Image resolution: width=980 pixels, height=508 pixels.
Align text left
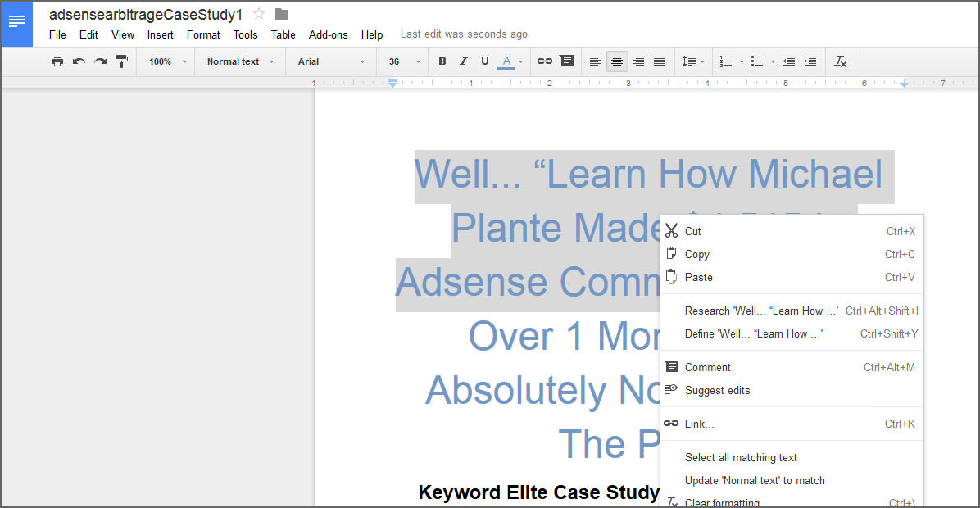pyautogui.click(x=596, y=61)
